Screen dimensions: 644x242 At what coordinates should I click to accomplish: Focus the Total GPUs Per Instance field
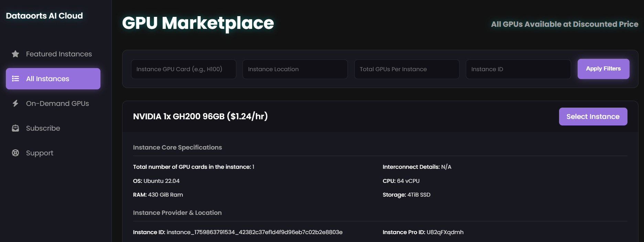click(407, 69)
